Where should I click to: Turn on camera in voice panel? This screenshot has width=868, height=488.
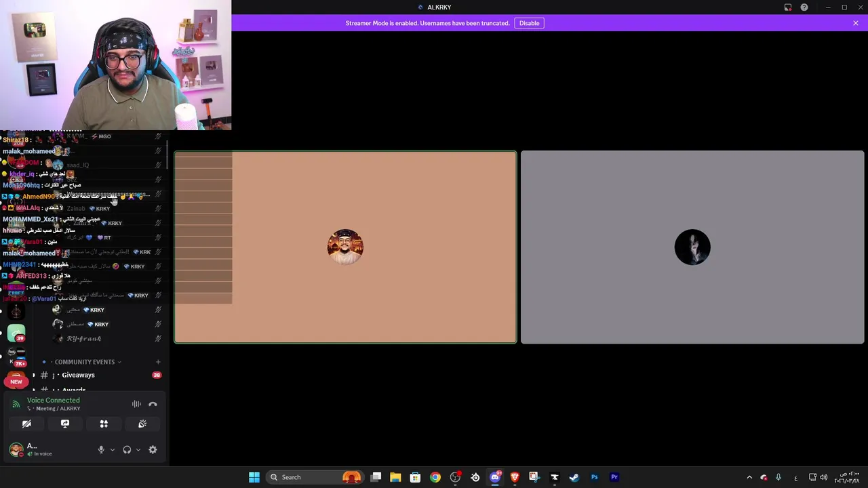tap(26, 424)
